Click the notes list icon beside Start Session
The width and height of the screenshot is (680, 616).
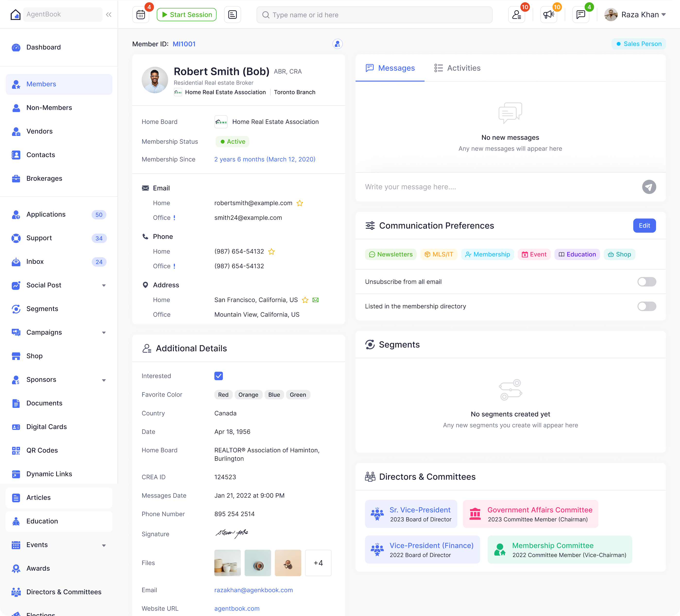[x=232, y=15]
